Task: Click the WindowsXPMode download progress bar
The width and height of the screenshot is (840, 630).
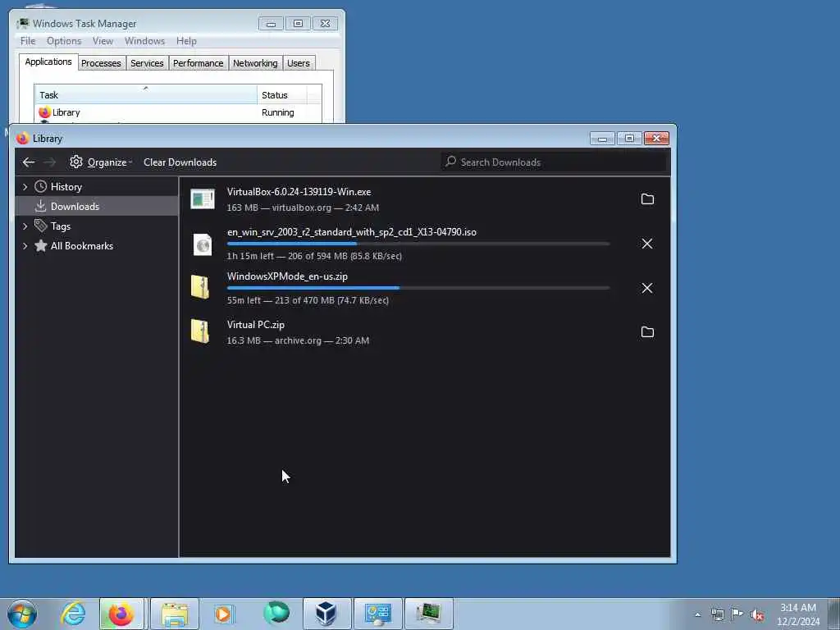Action: [418, 288]
